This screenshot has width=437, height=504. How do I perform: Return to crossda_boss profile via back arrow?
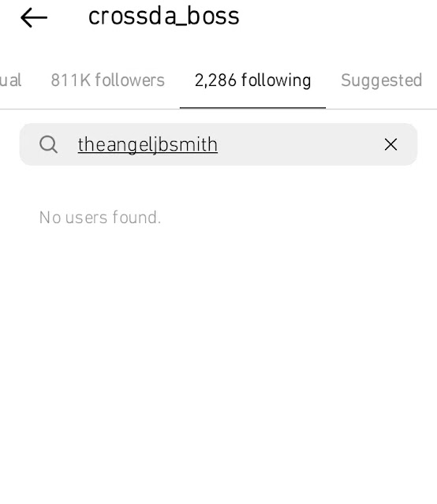pyautogui.click(x=34, y=17)
